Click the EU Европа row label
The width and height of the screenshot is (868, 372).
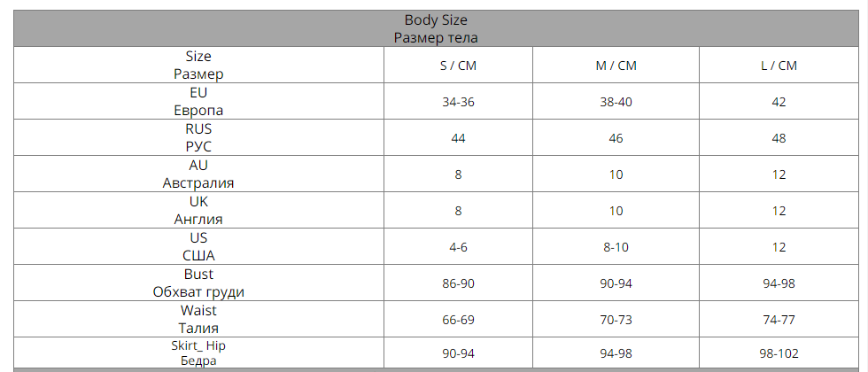[198, 102]
